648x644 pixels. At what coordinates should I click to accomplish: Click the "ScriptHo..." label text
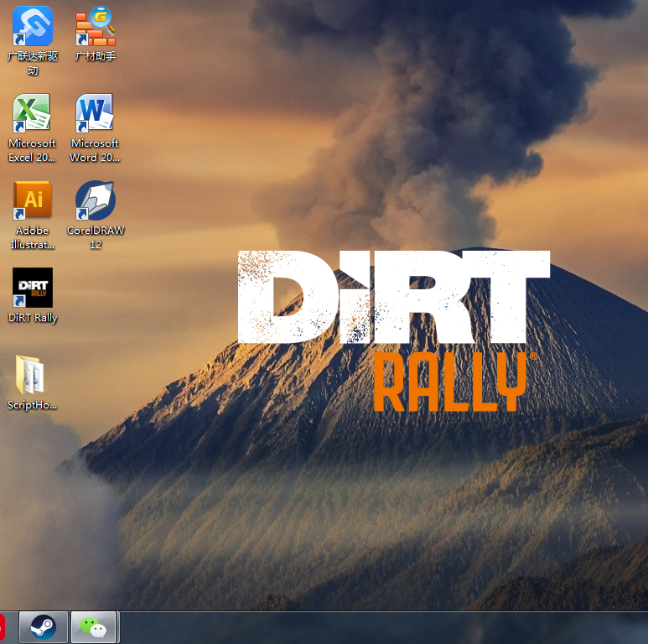[x=32, y=405]
